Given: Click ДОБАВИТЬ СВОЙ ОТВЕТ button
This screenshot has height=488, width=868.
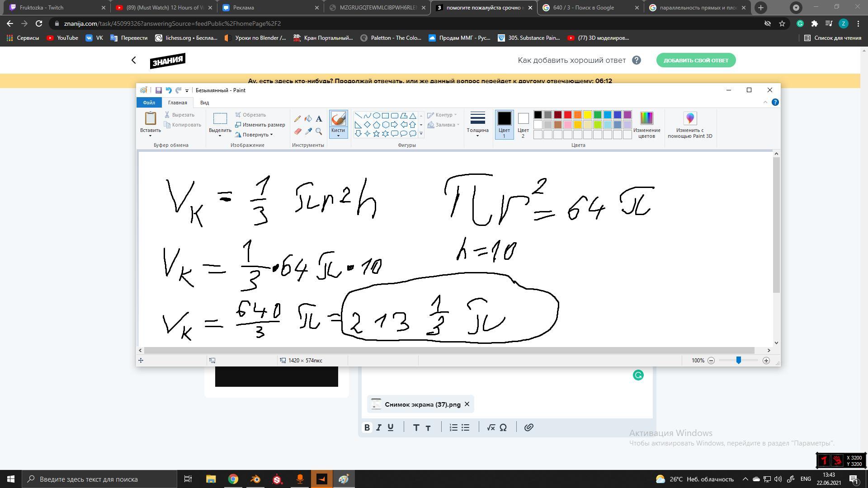Looking at the screenshot, I should click(696, 60).
